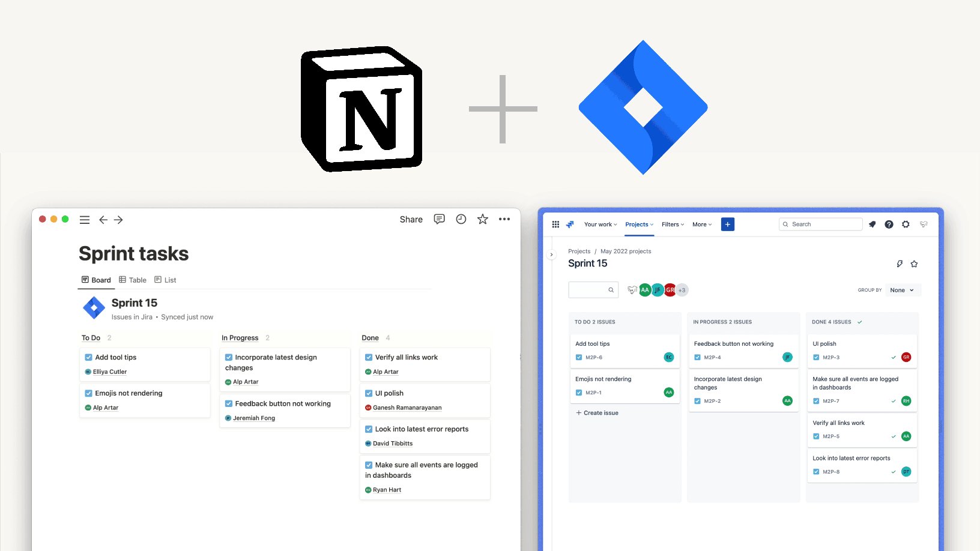The image size is (980, 551).
Task: Open Jira help icon
Action: coord(889,224)
